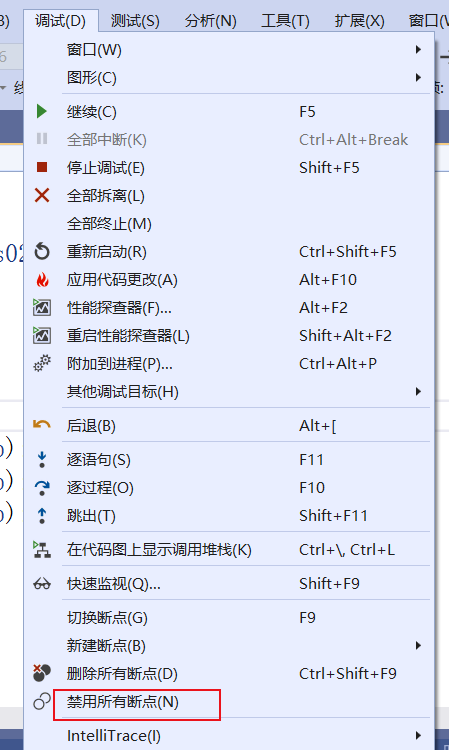Expand the 新建断点(B) submenu arrow
Screen dimensions: 449x750
coord(418,646)
